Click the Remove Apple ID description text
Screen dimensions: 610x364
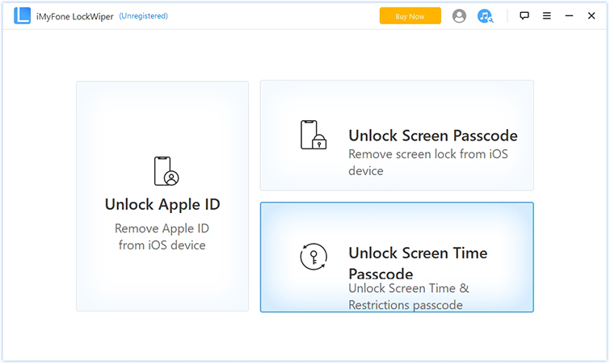click(x=162, y=236)
